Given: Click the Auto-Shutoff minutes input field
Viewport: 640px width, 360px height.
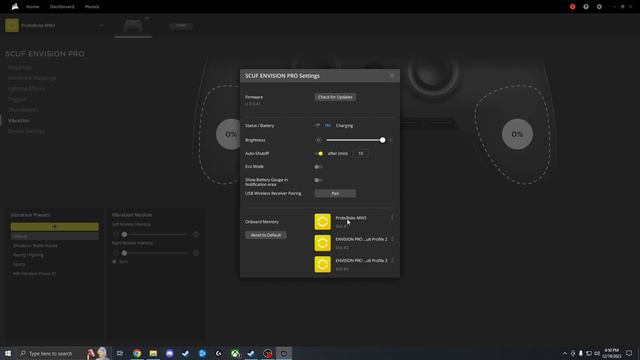Looking at the screenshot, I should coord(360,153).
